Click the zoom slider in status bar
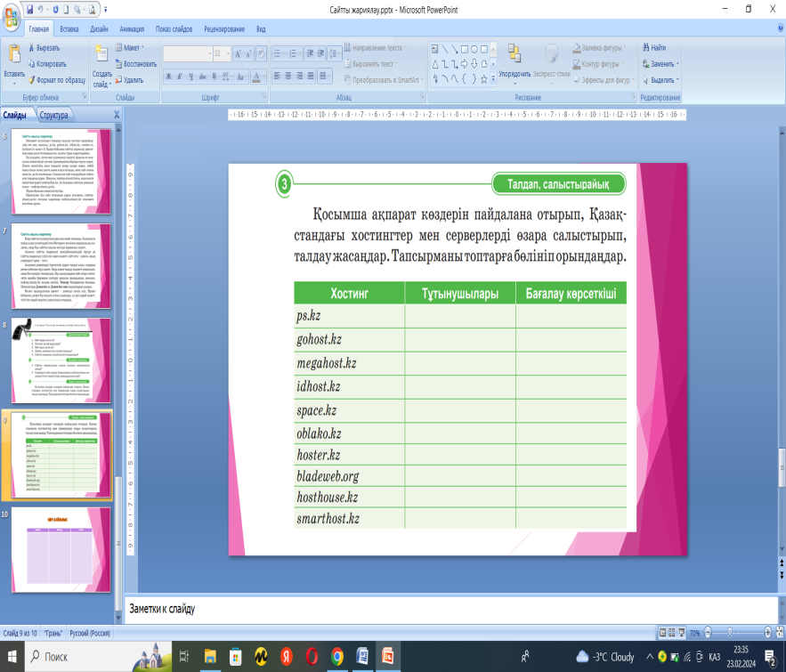 coord(732,632)
